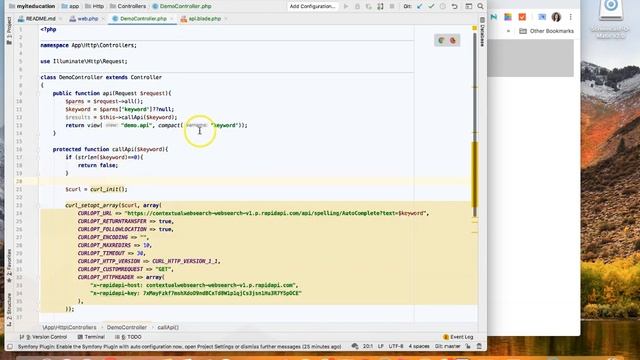This screenshot has height=360, width=640.
Task: Click the colorful stripes extension icon in Chrome
Action: coord(508,17)
